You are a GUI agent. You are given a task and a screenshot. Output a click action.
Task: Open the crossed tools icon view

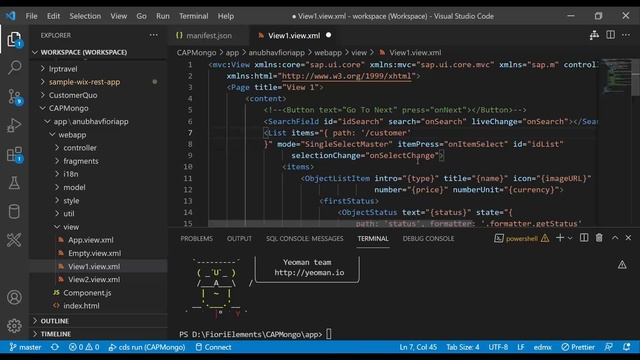(x=14, y=240)
